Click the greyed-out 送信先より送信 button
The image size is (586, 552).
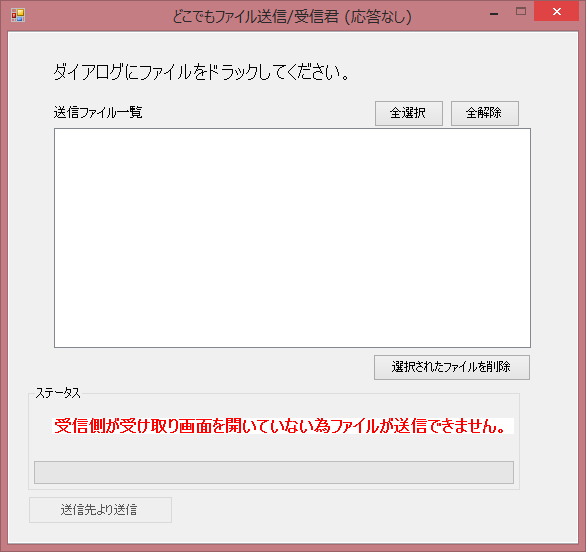(x=101, y=510)
